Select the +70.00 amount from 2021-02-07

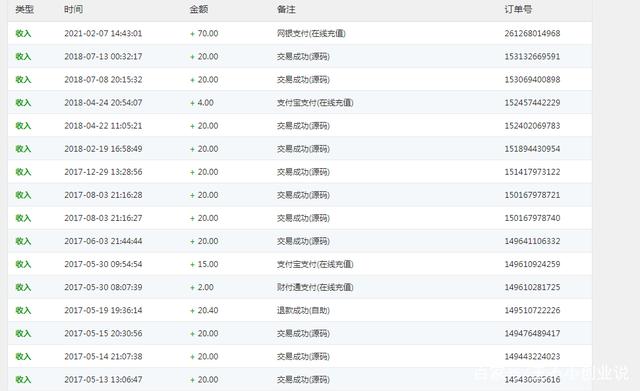pyautogui.click(x=204, y=33)
